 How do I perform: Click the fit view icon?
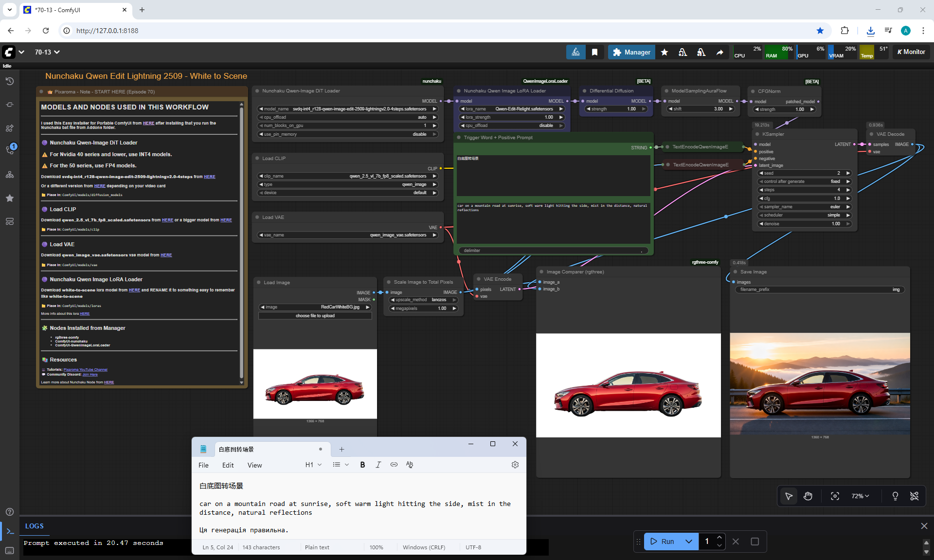(x=835, y=496)
